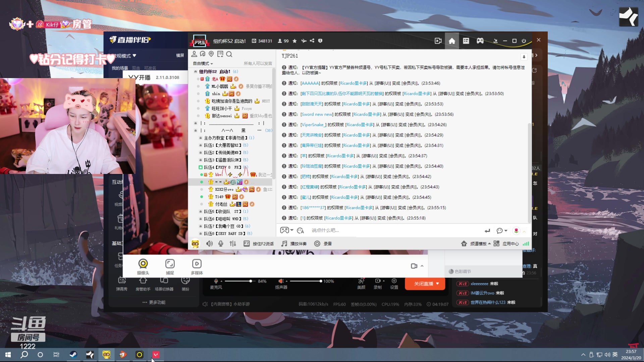The width and height of the screenshot is (644, 362).
Task: Start recording with the 录音 button
Action: click(x=323, y=244)
